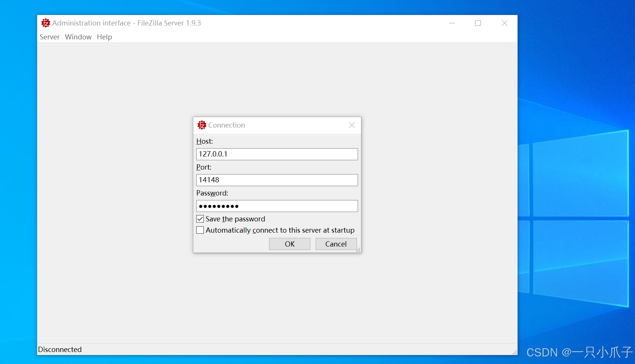The width and height of the screenshot is (635, 364).
Task: Click the Host: label
Action: (205, 141)
